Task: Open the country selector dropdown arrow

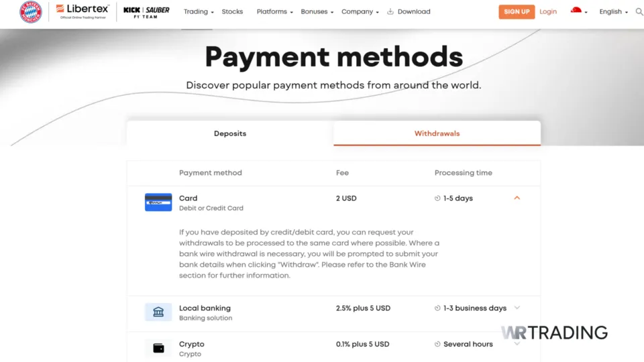Action: (586, 12)
